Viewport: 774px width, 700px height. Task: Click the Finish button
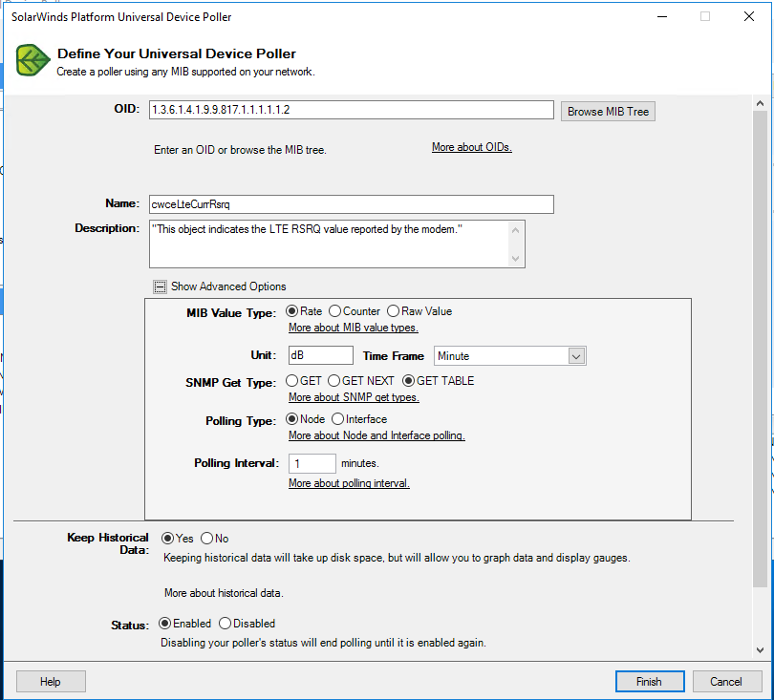(x=650, y=681)
